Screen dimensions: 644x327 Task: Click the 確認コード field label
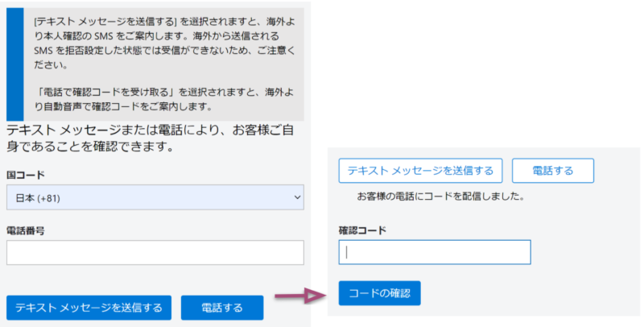(x=362, y=230)
